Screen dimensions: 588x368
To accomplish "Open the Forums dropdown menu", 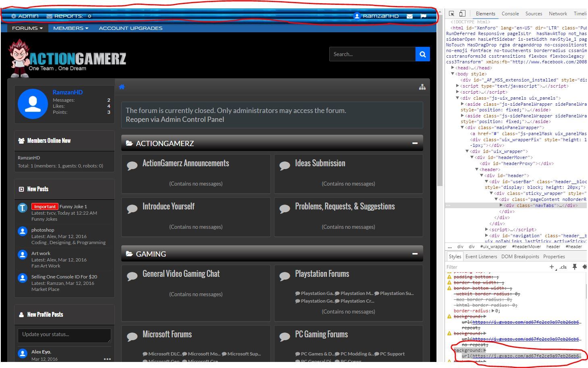I will 27,28.
